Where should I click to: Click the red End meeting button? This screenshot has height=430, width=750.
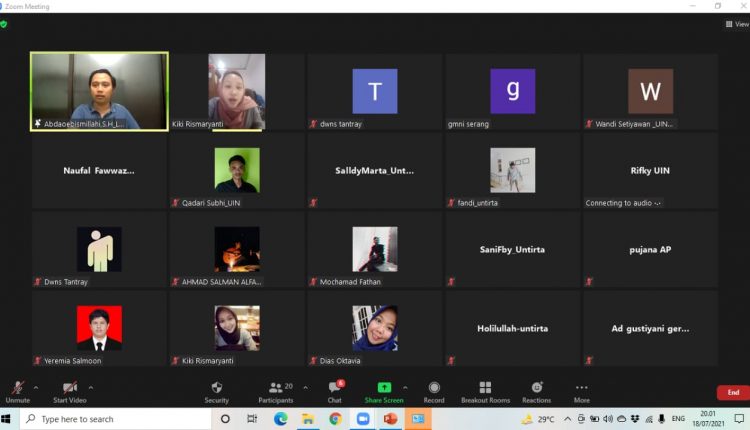coord(732,393)
